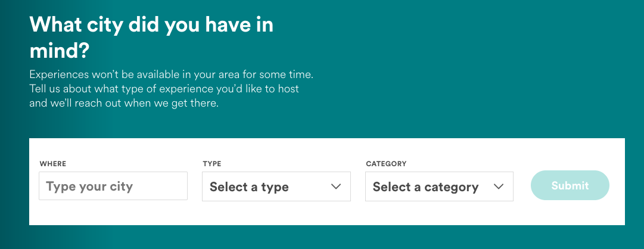Screen dimensions: 644x249
Task: Click the TYPE field label
Action: [212, 164]
